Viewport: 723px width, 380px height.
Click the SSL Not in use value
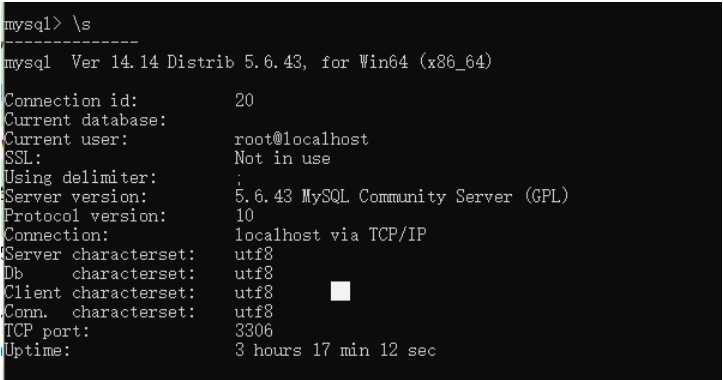(x=282, y=158)
